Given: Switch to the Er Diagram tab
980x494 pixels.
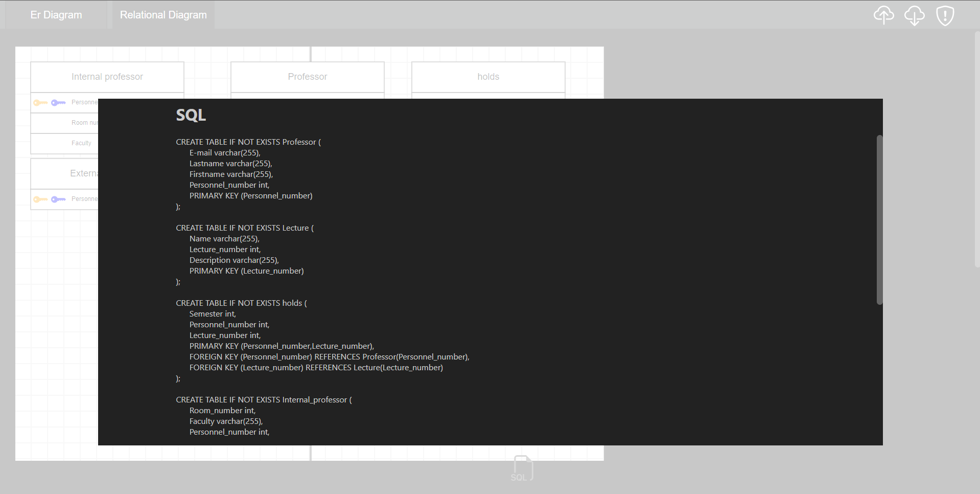Looking at the screenshot, I should 56,15.
